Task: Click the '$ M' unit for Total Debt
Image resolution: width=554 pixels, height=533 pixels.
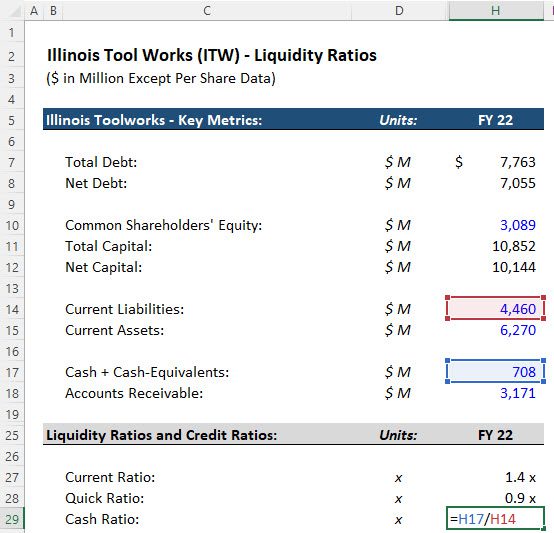Action: click(x=398, y=162)
